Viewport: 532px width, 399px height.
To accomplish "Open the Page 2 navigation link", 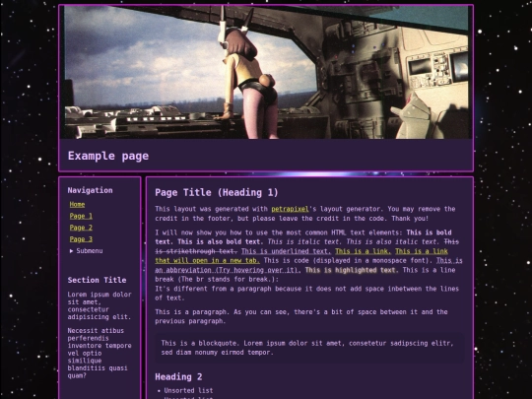I will click(x=81, y=228).
